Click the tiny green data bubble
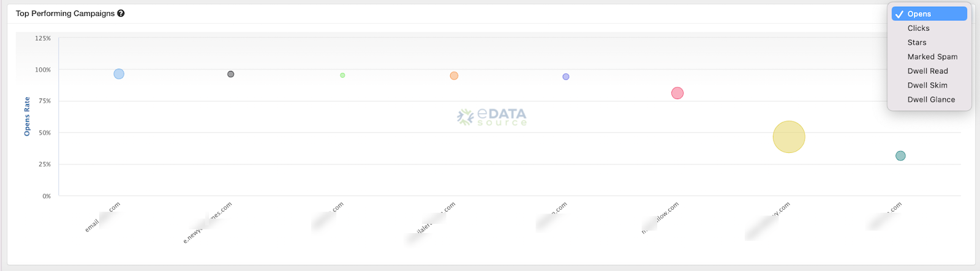The height and width of the screenshot is (271, 980). (x=342, y=75)
